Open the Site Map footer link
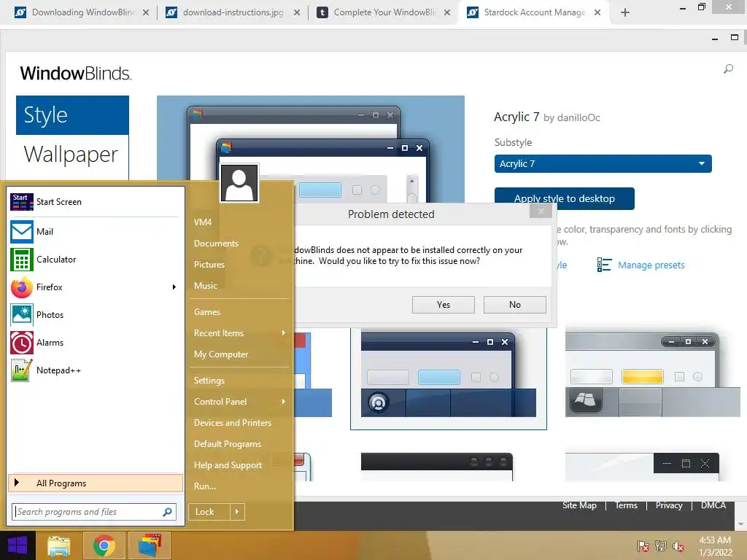 click(579, 505)
